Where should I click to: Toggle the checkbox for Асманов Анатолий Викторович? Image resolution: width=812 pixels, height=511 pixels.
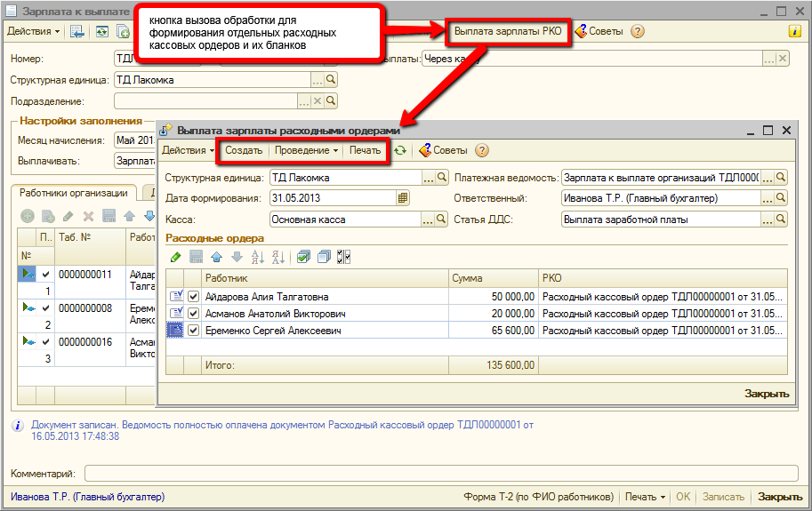(193, 314)
